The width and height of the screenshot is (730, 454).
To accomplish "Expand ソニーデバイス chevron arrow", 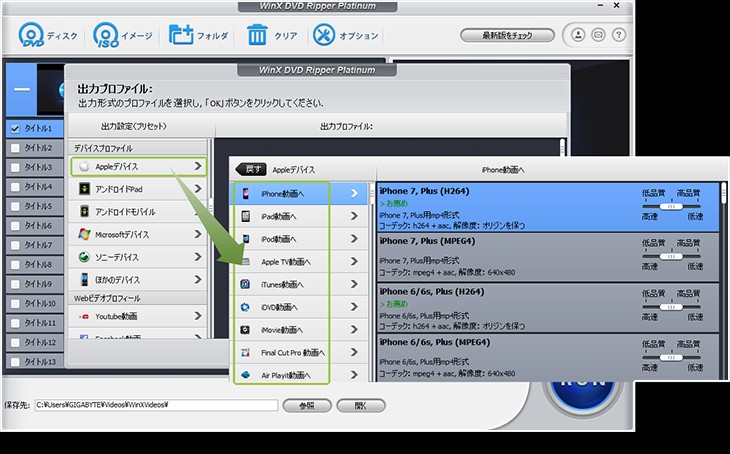I will pos(198,257).
